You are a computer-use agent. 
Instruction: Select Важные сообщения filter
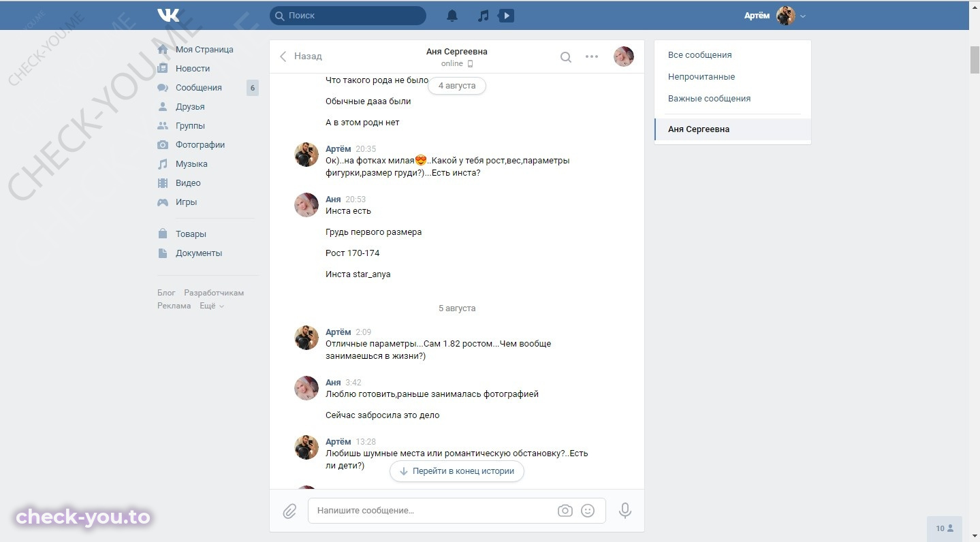point(709,99)
